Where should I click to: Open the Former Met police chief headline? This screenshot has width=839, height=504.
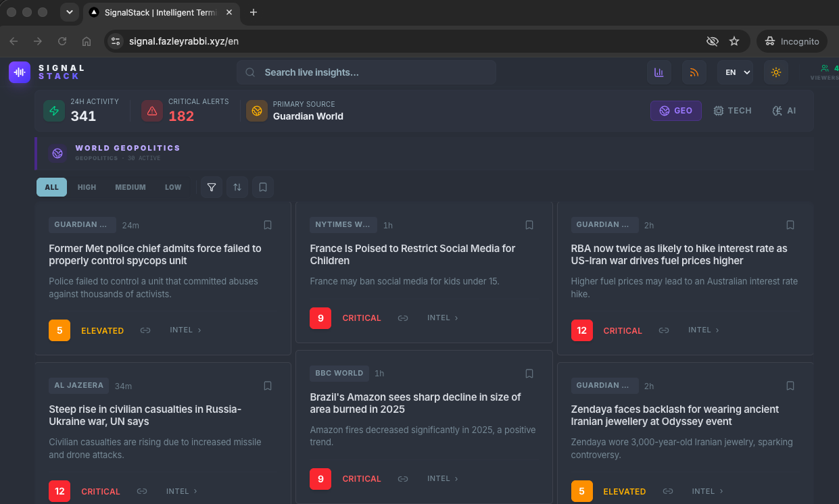click(x=155, y=255)
